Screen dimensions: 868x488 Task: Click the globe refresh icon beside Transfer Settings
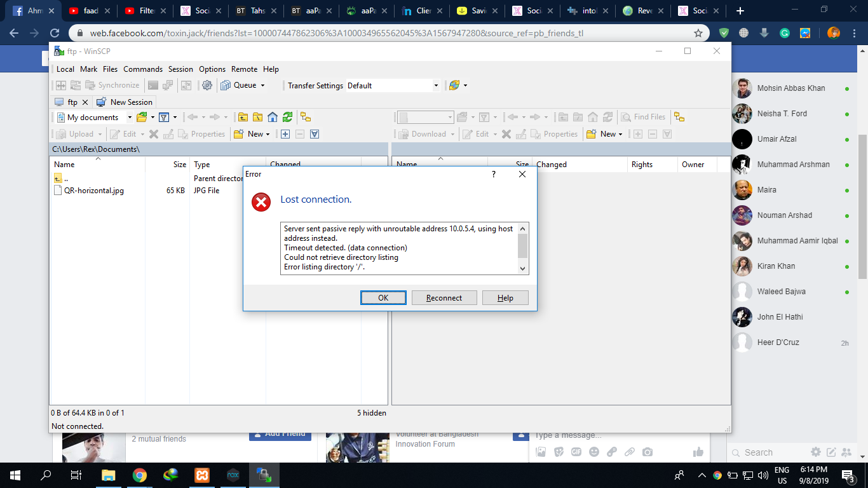[x=454, y=85]
